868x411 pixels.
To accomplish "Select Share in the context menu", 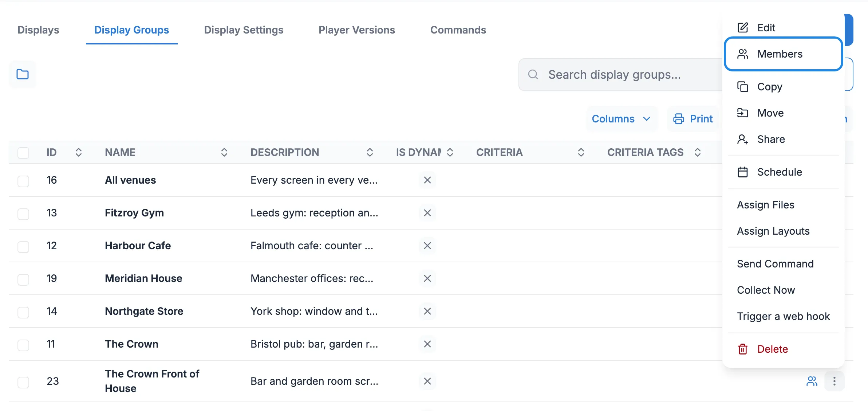I will click(x=784, y=139).
